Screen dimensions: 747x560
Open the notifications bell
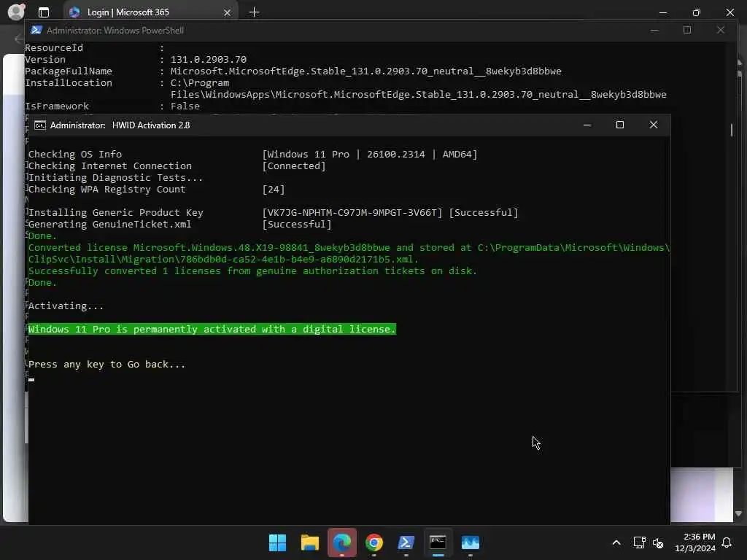(727, 542)
